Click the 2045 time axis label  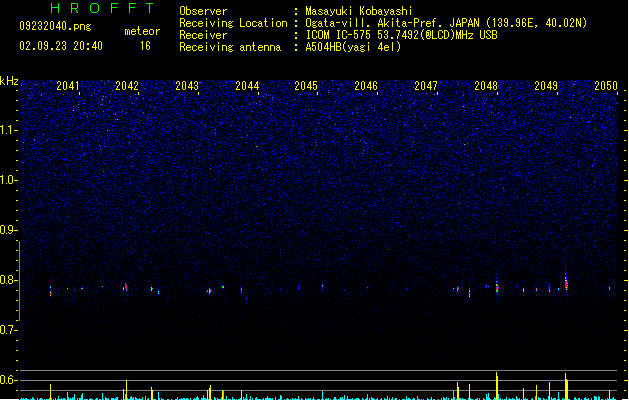point(306,86)
